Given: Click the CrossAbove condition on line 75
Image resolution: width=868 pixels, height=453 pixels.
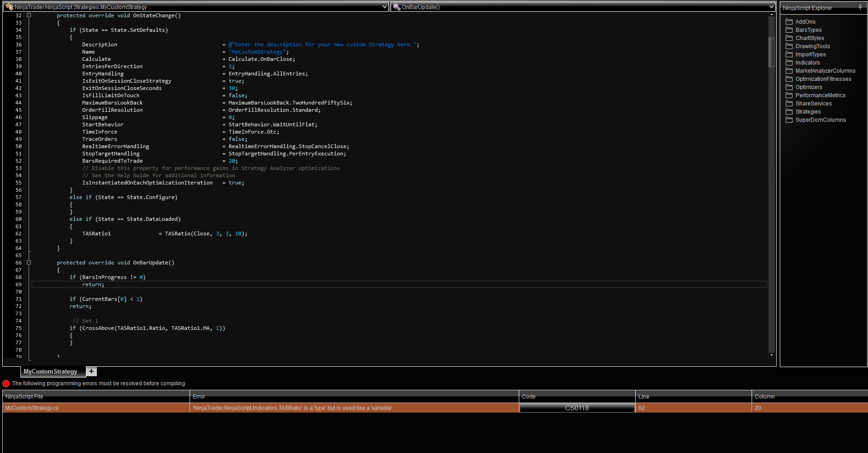Looking at the screenshot, I should (x=147, y=328).
